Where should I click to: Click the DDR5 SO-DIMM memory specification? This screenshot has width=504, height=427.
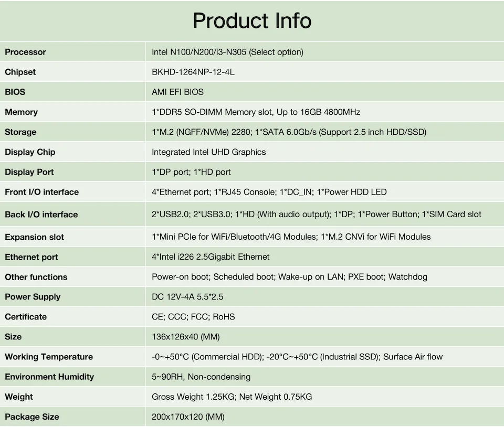(256, 112)
